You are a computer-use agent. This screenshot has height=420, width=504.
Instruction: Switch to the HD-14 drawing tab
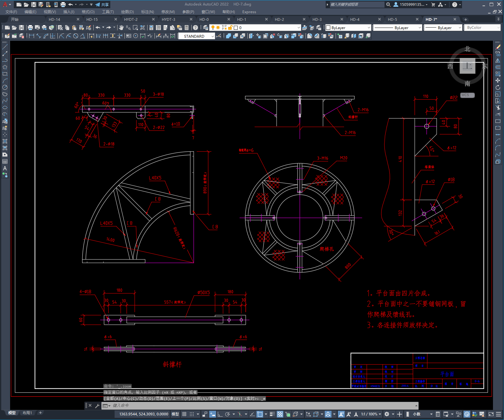tap(55, 19)
